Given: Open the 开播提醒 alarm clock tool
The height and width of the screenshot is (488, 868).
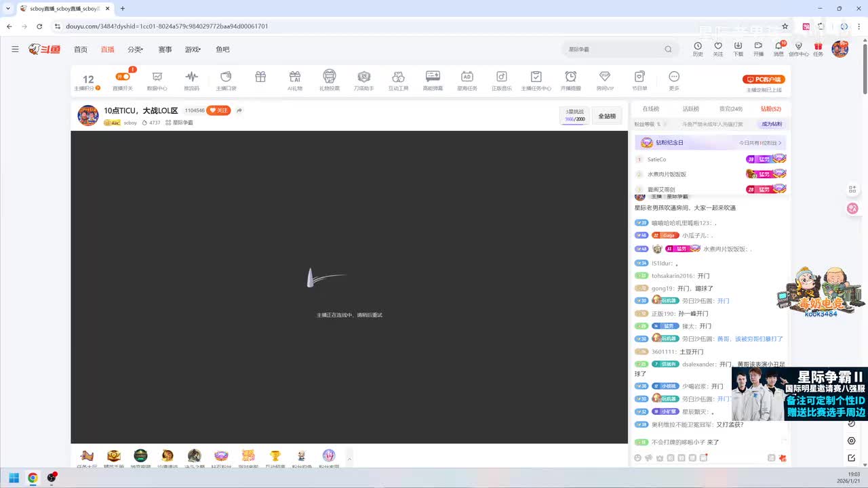Looking at the screenshot, I should click(x=571, y=81).
